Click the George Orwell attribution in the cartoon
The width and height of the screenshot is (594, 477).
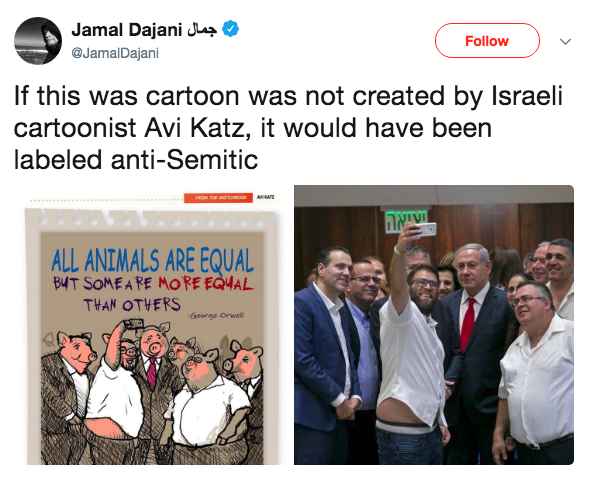217,315
